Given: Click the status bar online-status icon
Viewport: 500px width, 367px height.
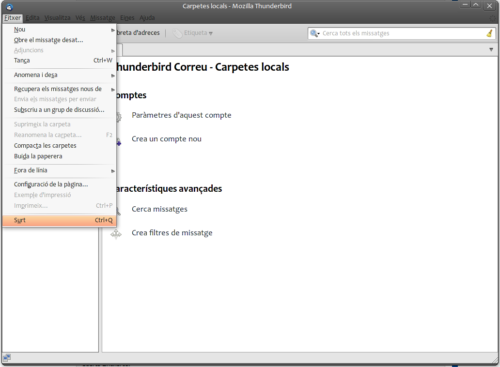Looking at the screenshot, I should point(7,358).
